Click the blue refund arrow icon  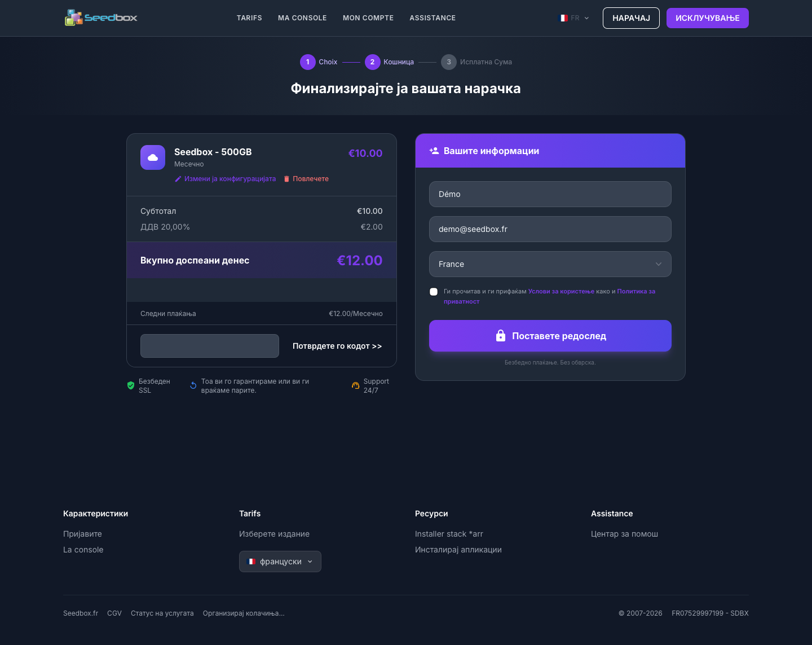193,385
